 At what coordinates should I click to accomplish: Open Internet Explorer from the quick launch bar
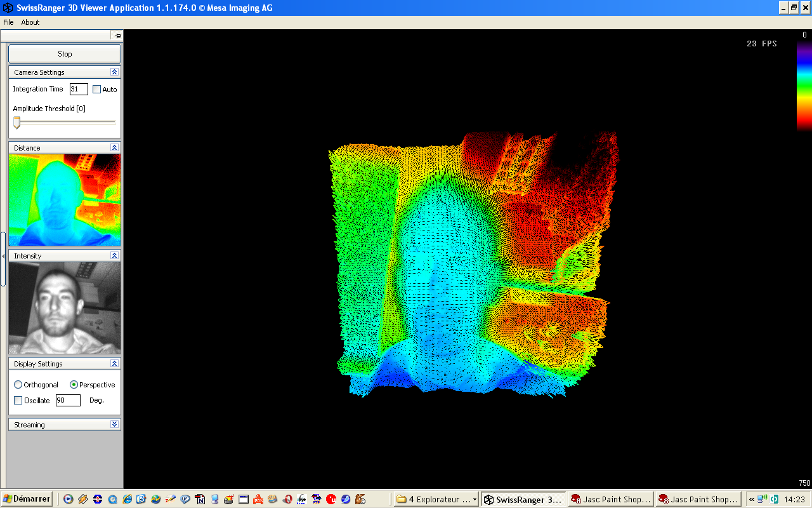point(127,499)
